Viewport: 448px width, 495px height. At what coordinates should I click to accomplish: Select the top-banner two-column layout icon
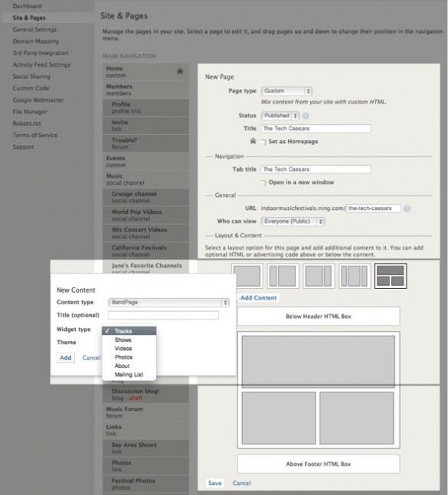coord(391,276)
